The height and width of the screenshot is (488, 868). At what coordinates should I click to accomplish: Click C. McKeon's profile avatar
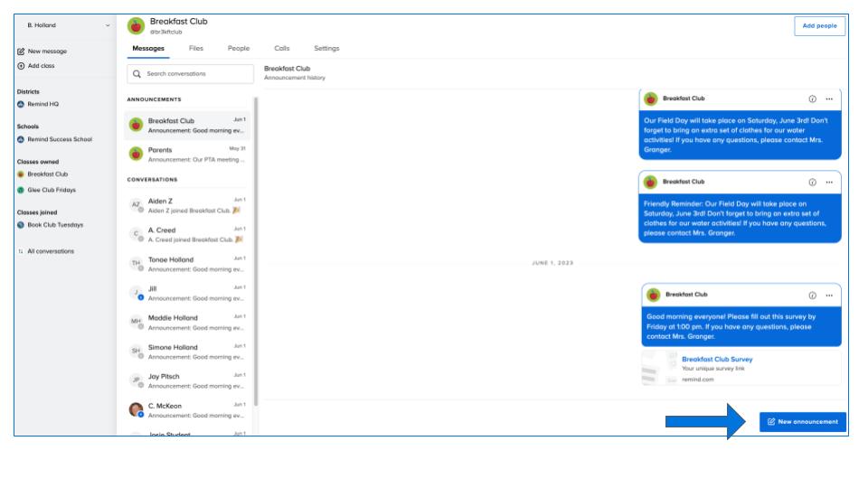click(136, 409)
